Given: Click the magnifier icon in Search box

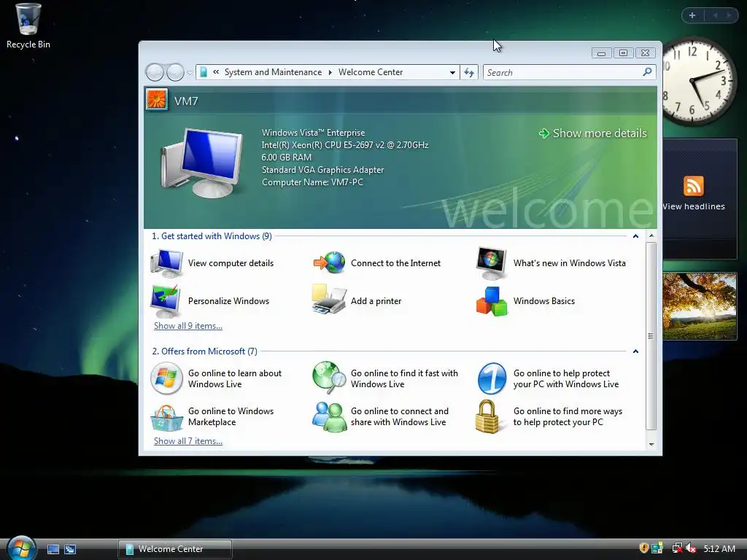Looking at the screenshot, I should point(647,72).
